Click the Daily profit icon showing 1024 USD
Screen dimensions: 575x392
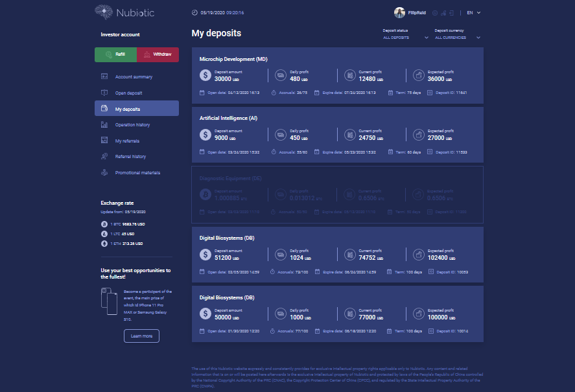pos(281,255)
